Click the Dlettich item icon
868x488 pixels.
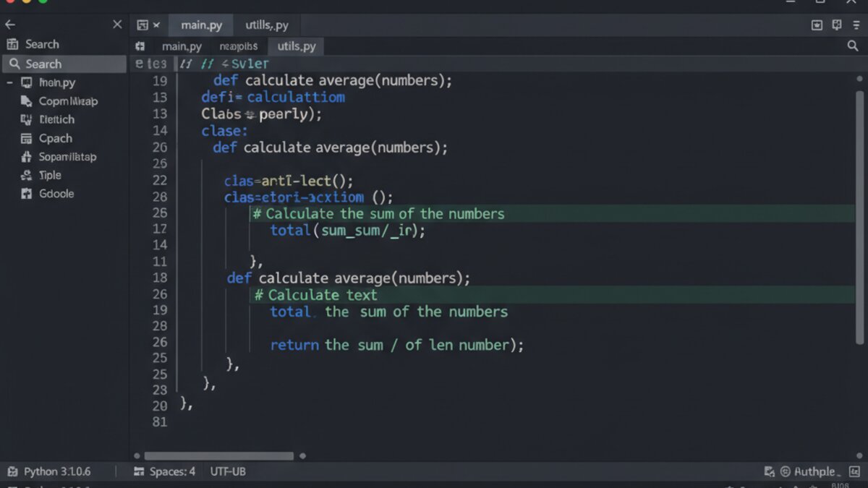tap(27, 119)
